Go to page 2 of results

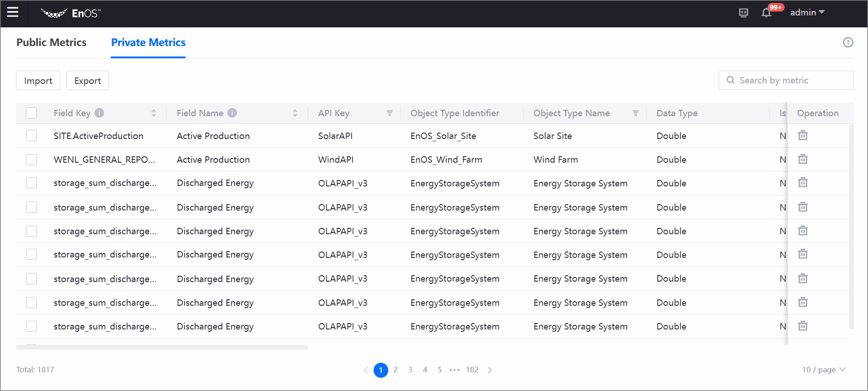coord(395,370)
